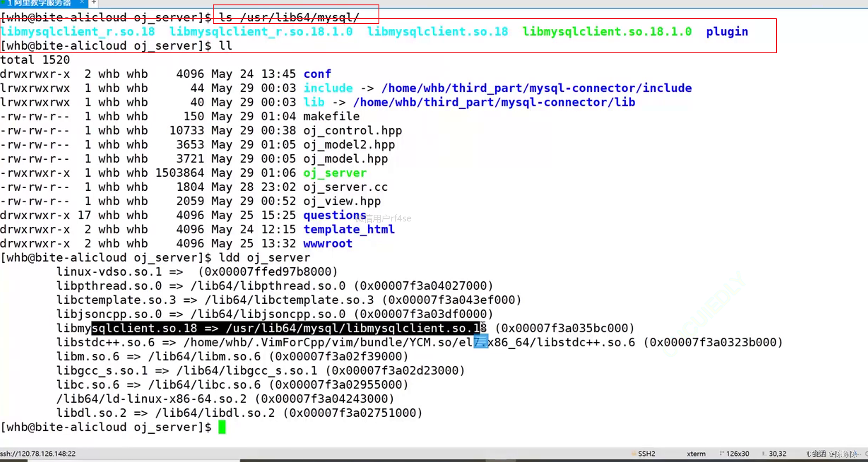Click the ssh://120.78.126.148:22 address in status bar

point(38,454)
